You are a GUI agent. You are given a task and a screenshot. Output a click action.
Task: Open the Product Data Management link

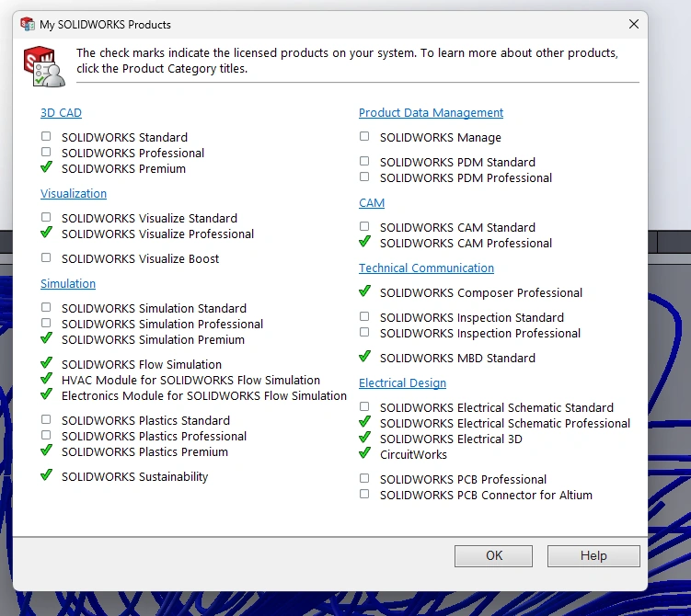(x=431, y=113)
